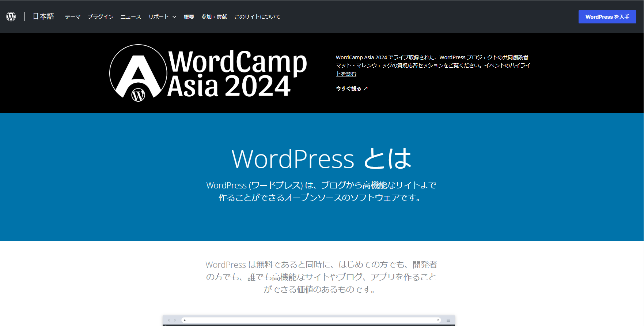Click the WordPress を入手 button
The width and height of the screenshot is (644, 326).
pos(607,17)
